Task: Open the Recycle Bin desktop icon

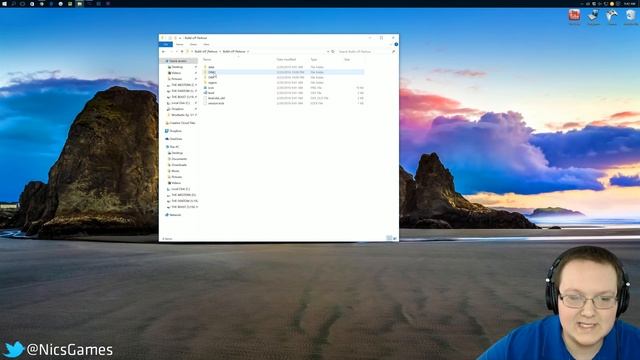Action: (631, 16)
